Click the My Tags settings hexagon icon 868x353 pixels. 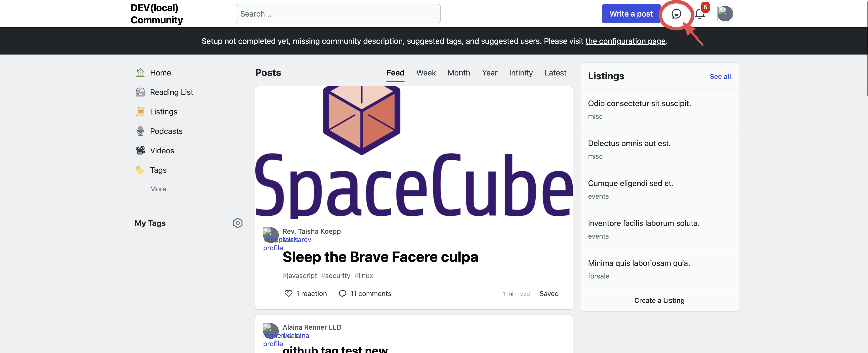238,223
